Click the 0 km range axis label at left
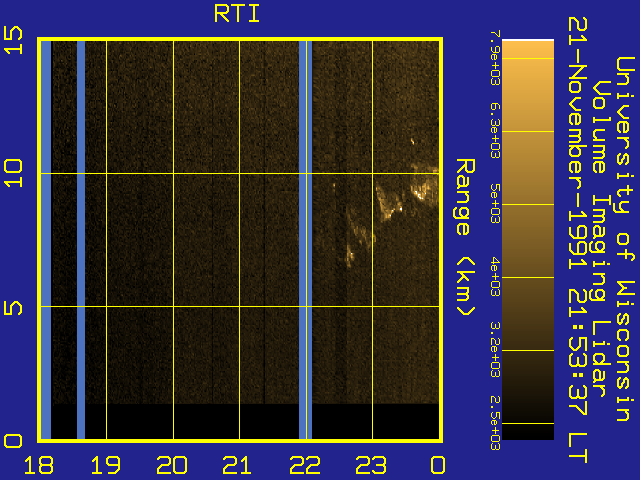This screenshot has width=640, height=480. [13, 441]
